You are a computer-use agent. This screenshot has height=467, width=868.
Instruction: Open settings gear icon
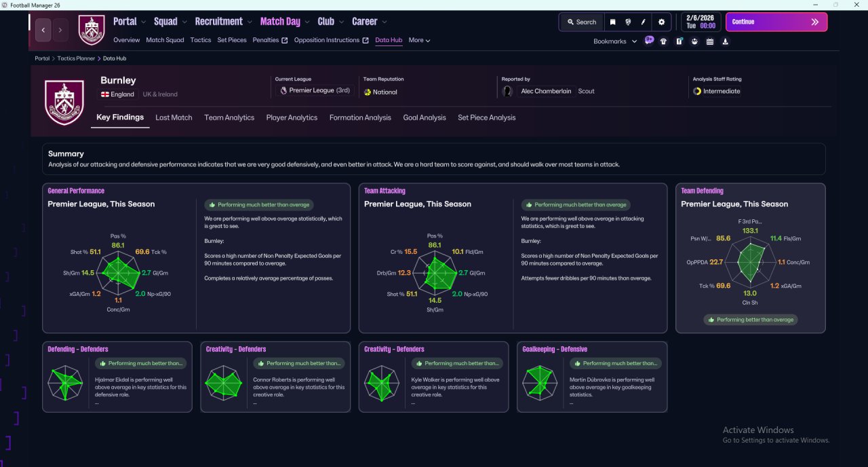click(662, 22)
